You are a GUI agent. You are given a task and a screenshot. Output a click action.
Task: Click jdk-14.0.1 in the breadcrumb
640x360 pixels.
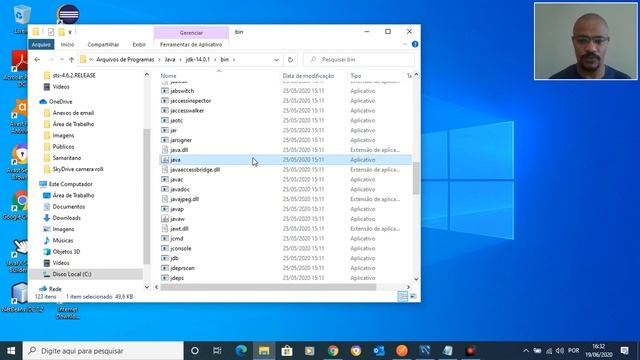coord(198,60)
